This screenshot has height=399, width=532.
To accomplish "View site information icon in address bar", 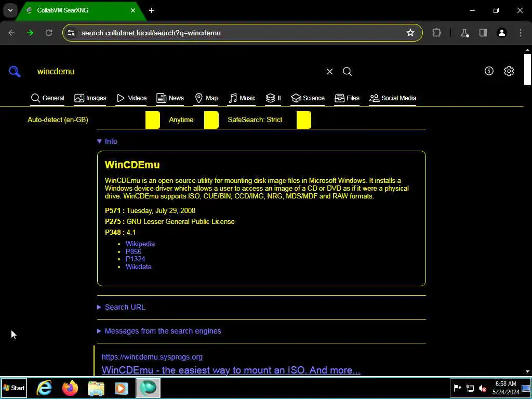I will pyautogui.click(x=71, y=33).
